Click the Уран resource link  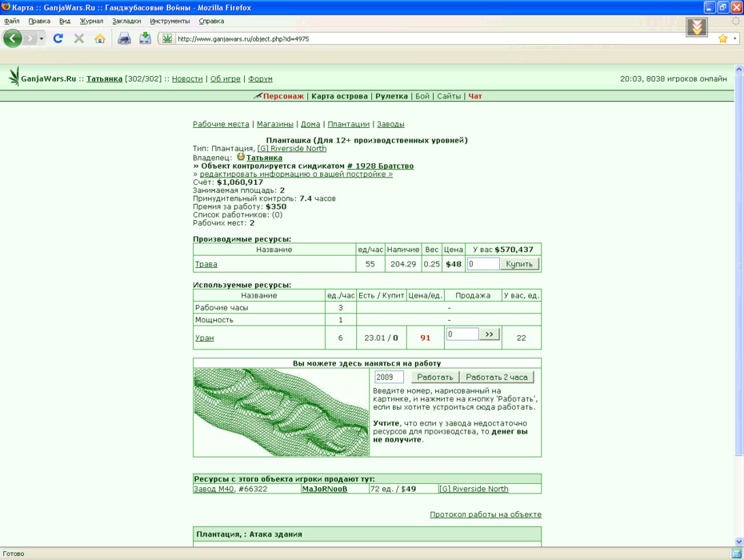click(205, 338)
